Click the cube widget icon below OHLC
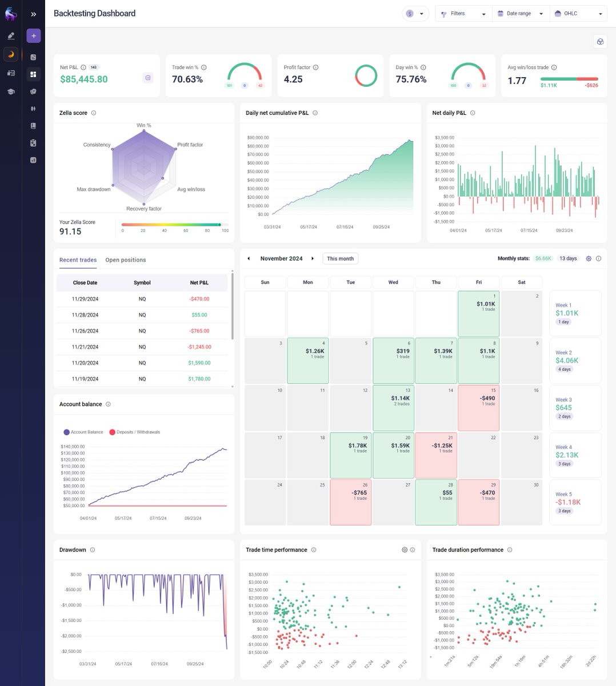This screenshot has height=686, width=616. tap(600, 42)
